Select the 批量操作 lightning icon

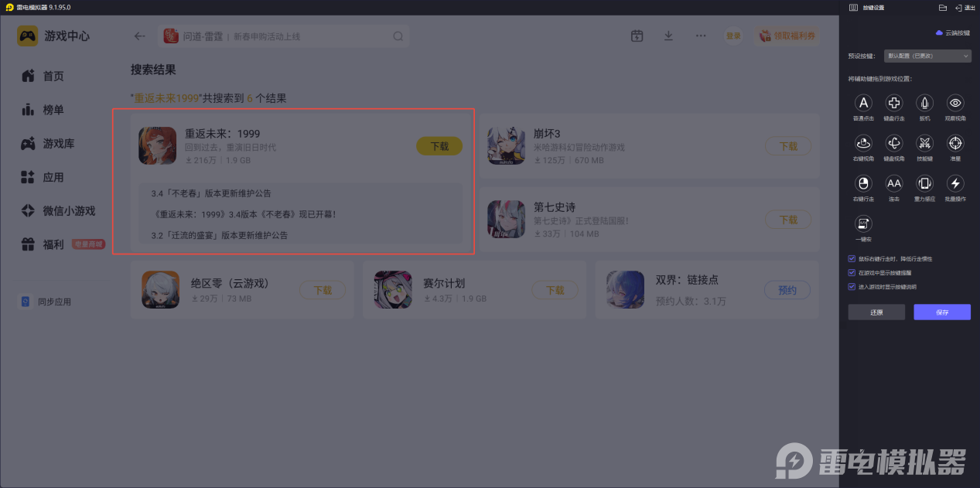coord(955,183)
